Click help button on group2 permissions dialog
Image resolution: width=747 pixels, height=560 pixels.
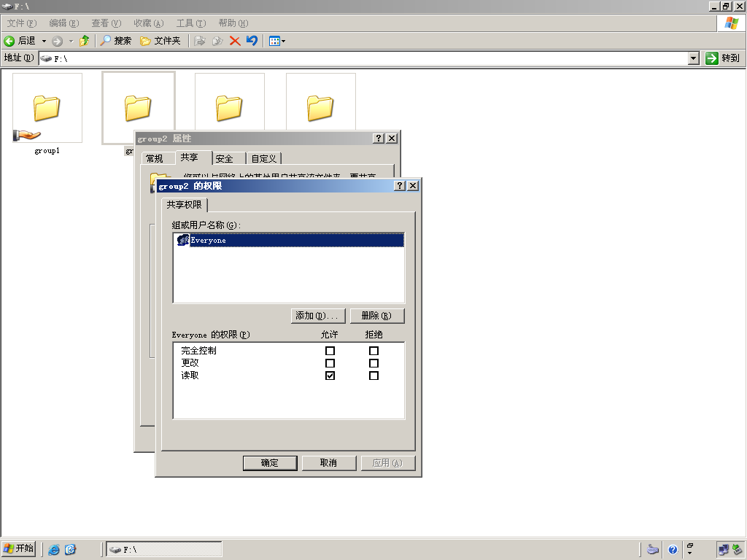(x=400, y=186)
